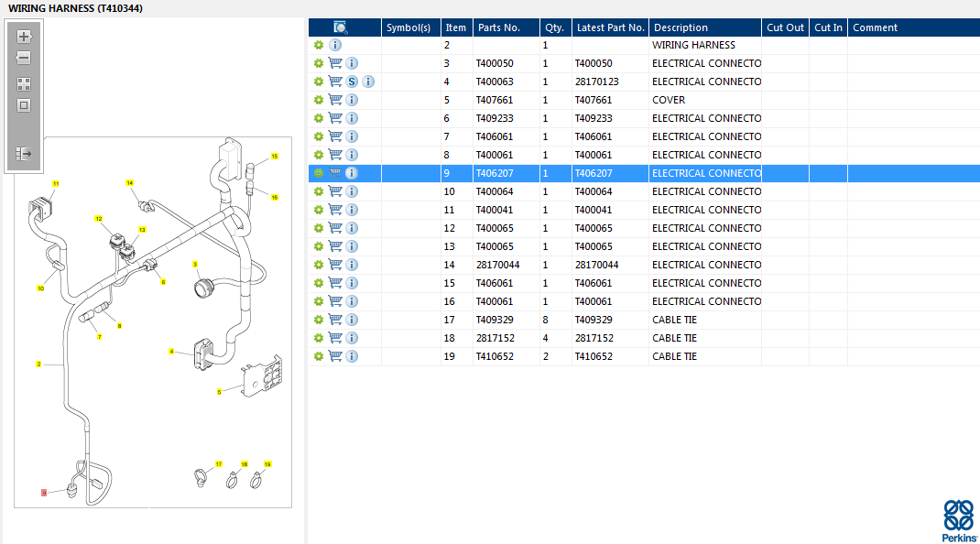Click the Perkins logo
The width and height of the screenshot is (980, 544).
959,521
